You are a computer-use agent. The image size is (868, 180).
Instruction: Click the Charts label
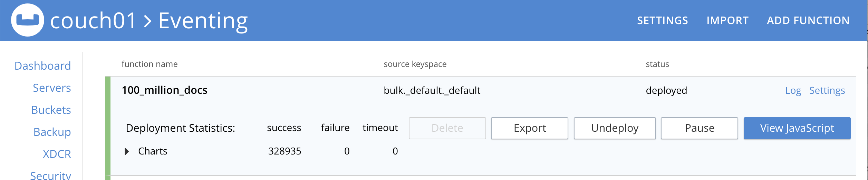153,151
